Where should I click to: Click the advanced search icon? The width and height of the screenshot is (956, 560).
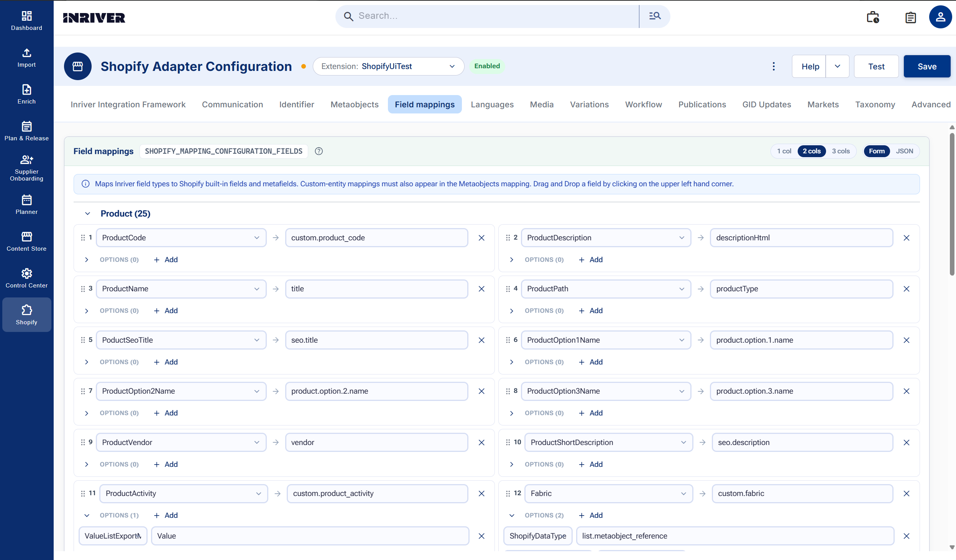pyautogui.click(x=655, y=16)
